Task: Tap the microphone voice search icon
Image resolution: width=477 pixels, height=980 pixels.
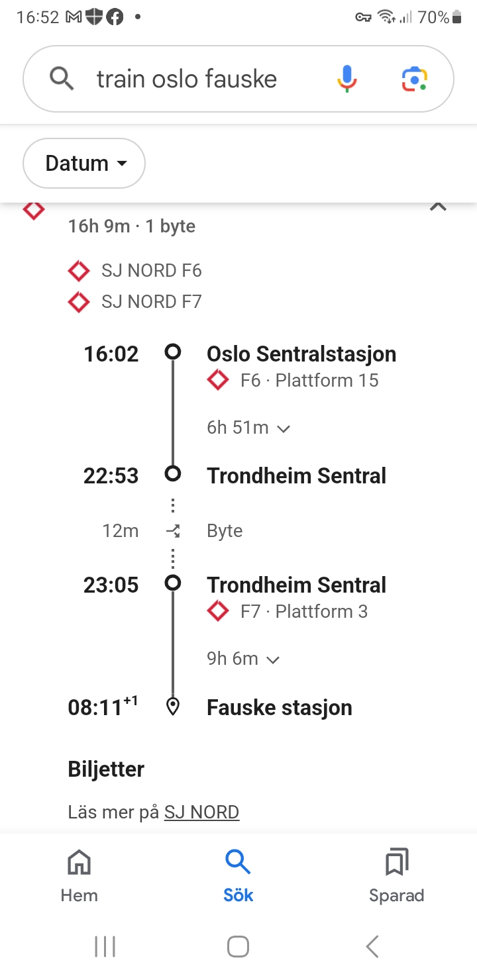Action: (x=346, y=79)
